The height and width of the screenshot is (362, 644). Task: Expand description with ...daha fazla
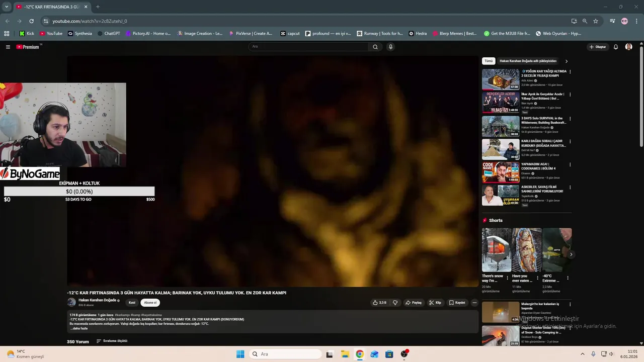(x=79, y=328)
